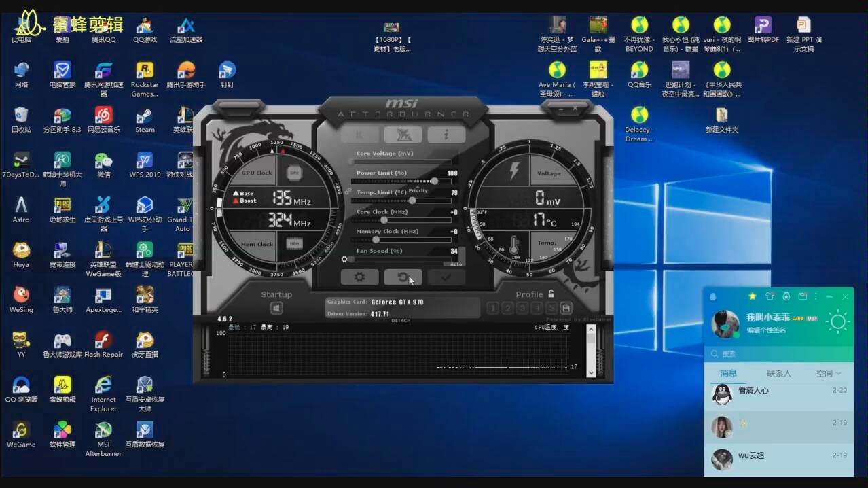This screenshot has height=488, width=868.
Task: Switch to the 联系人 tab in QQ
Action: (779, 373)
